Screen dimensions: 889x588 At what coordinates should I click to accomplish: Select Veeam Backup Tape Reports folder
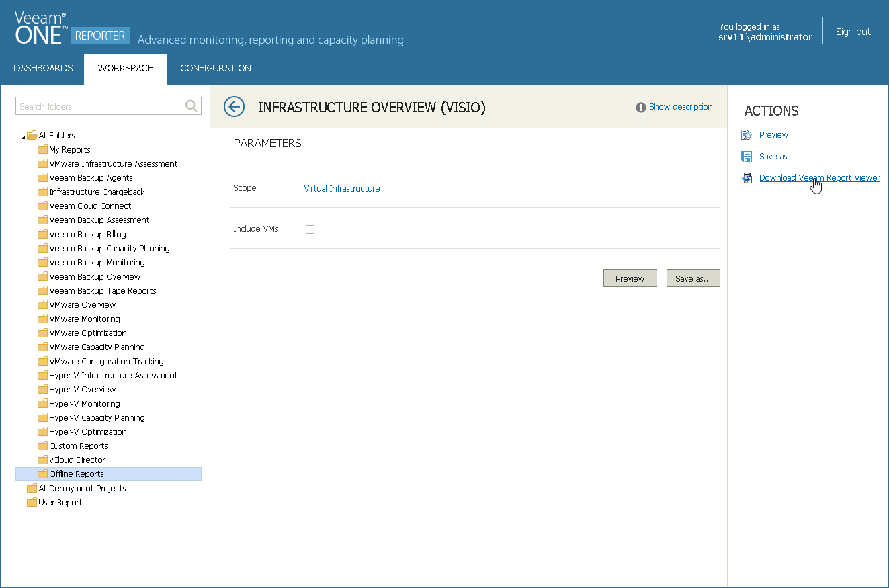tap(103, 290)
